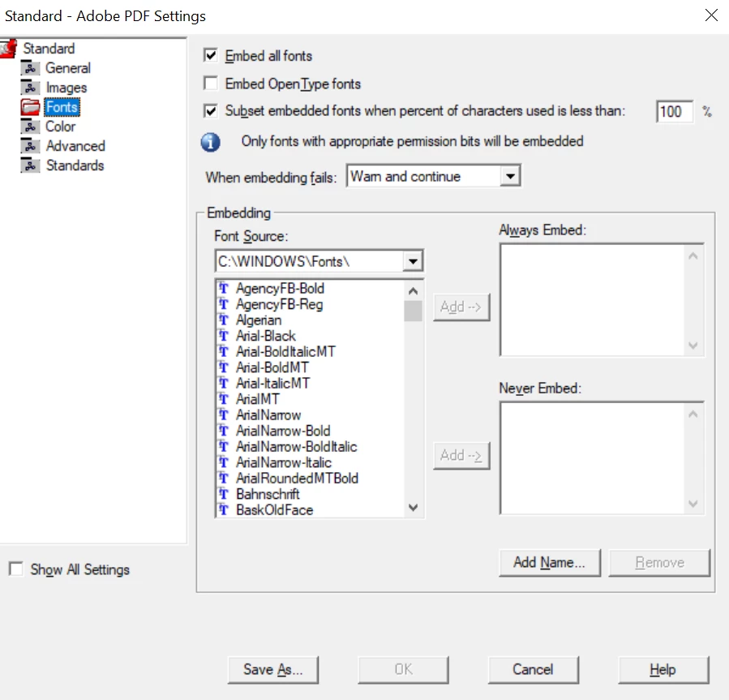Image resolution: width=729 pixels, height=700 pixels.
Task: Click font list scrollbar down arrow
Action: 413,508
